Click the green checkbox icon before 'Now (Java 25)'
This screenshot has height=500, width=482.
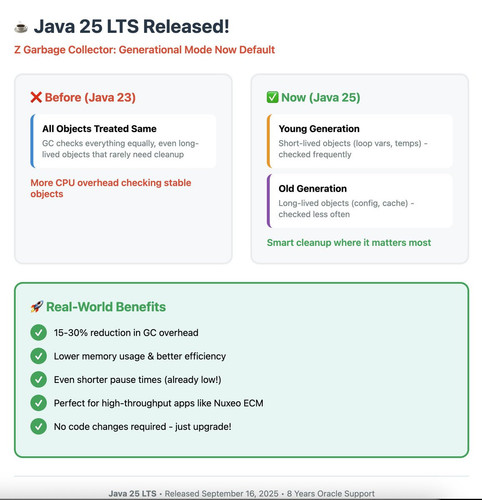[x=272, y=97]
